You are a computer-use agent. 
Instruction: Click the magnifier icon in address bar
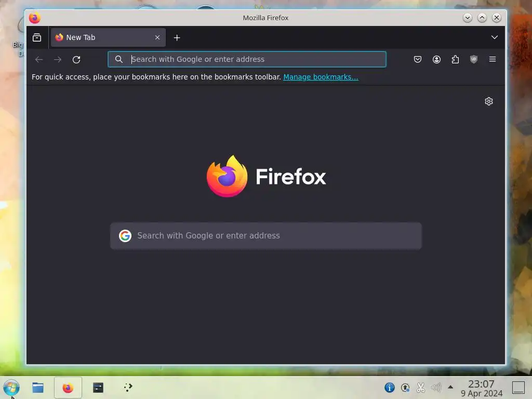(x=119, y=59)
